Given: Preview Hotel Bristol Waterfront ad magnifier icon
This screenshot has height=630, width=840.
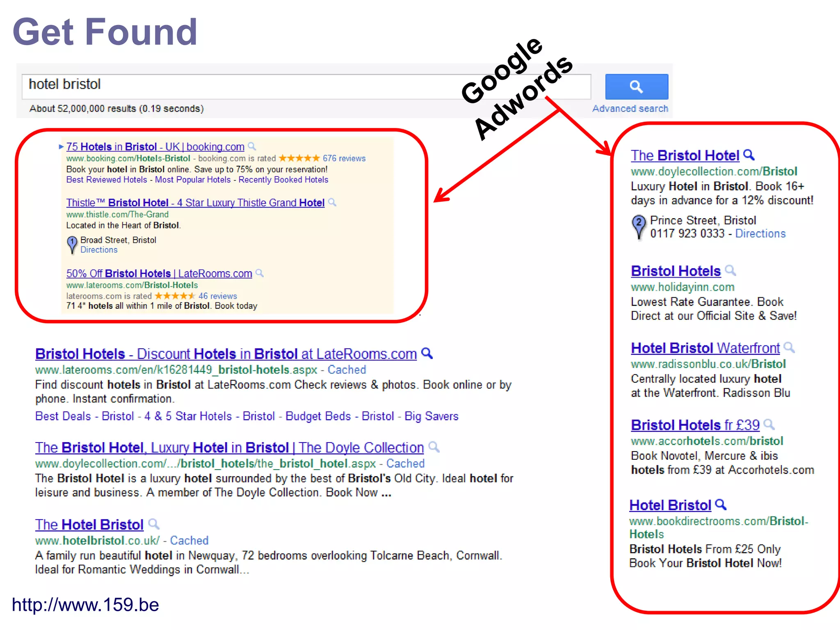Looking at the screenshot, I should (790, 347).
